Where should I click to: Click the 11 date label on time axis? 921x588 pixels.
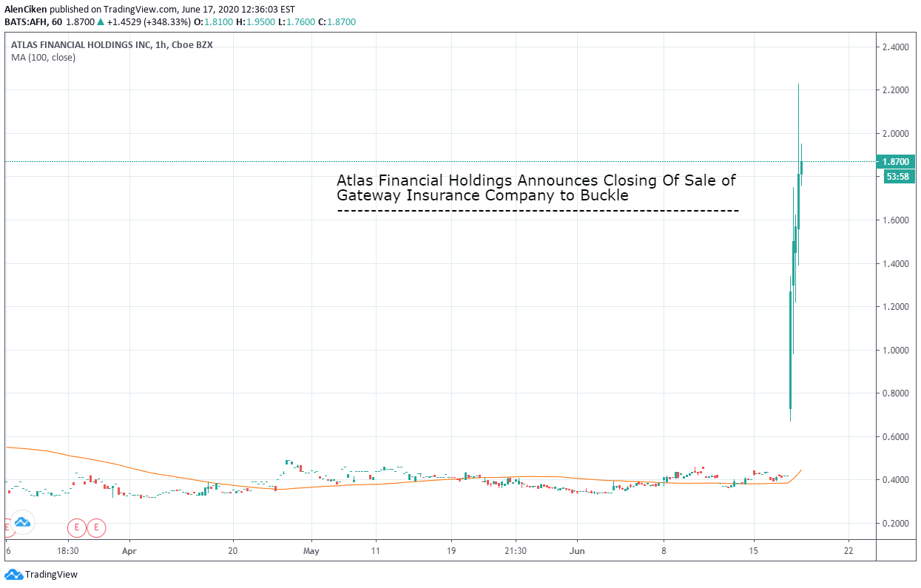coord(375,551)
